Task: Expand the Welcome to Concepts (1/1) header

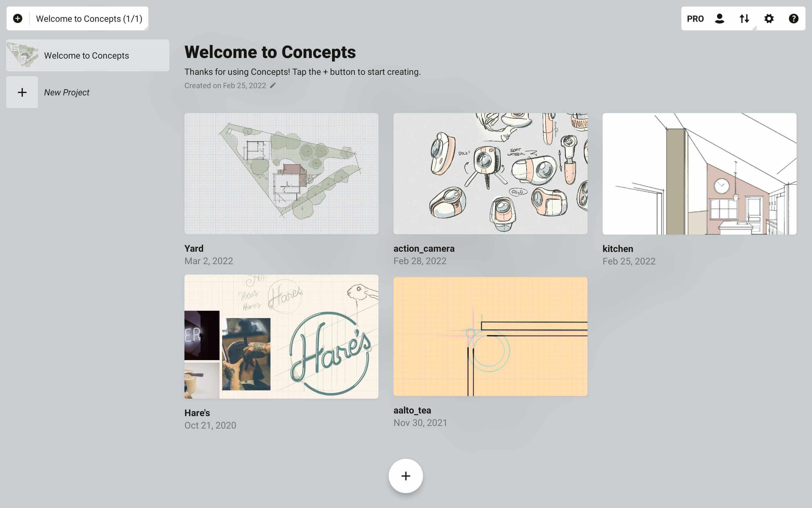Action: [x=89, y=19]
